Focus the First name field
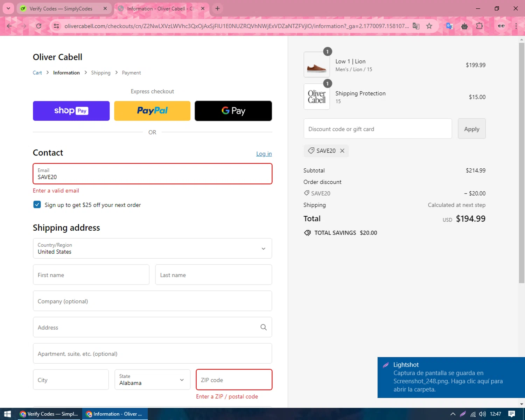 [x=91, y=275]
